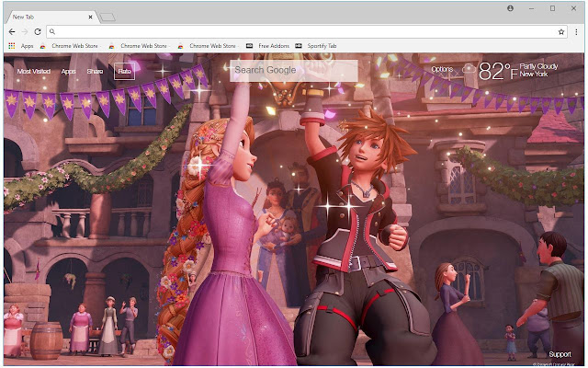Open the first Chrome Web Store bookmark
The height and width of the screenshot is (368, 588).
tap(70, 46)
